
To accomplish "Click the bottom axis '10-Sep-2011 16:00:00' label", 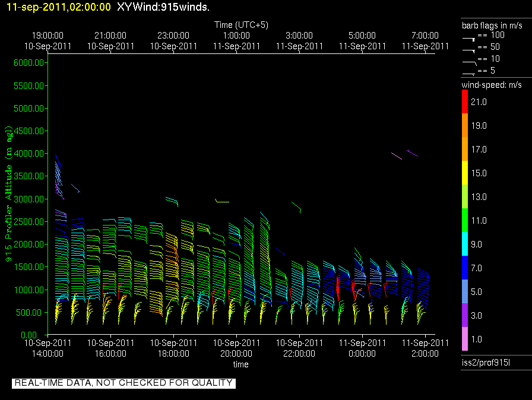I will click(x=110, y=348).
